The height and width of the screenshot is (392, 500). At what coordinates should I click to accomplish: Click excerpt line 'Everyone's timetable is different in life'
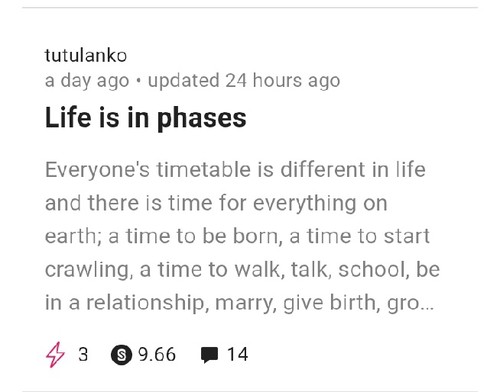(235, 170)
